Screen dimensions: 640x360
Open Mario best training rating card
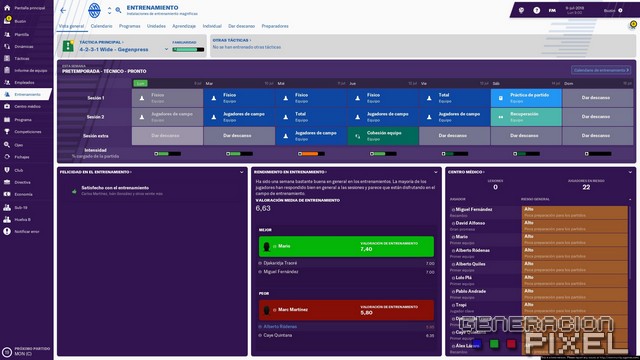tap(346, 247)
